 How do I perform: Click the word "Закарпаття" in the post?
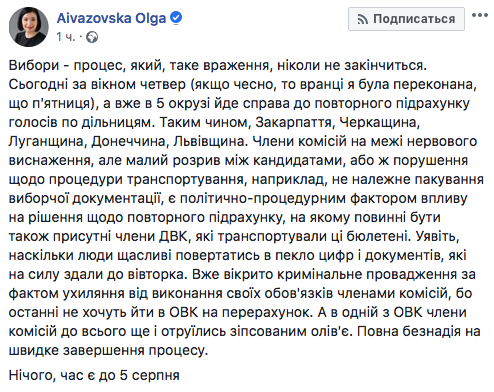(293, 123)
